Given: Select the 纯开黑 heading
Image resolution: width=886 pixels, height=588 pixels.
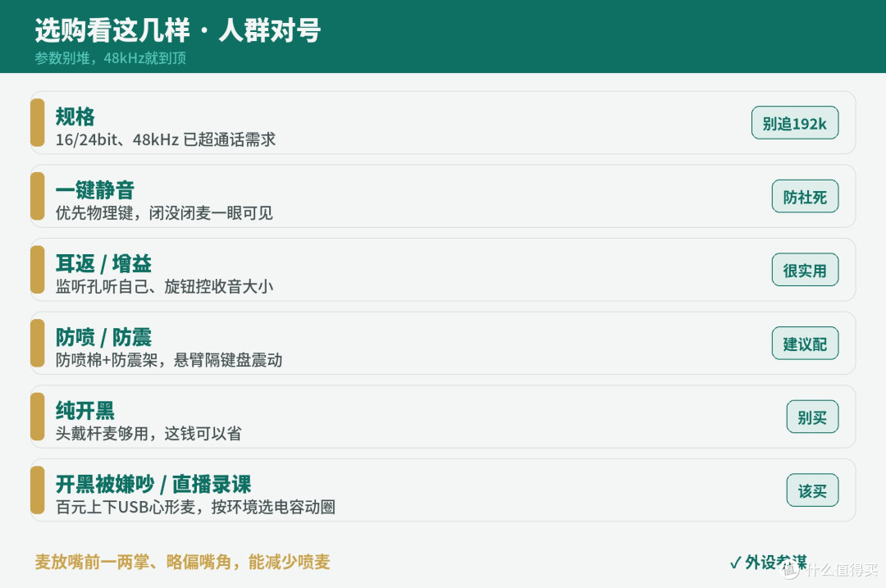Looking at the screenshot, I should pos(84,410).
